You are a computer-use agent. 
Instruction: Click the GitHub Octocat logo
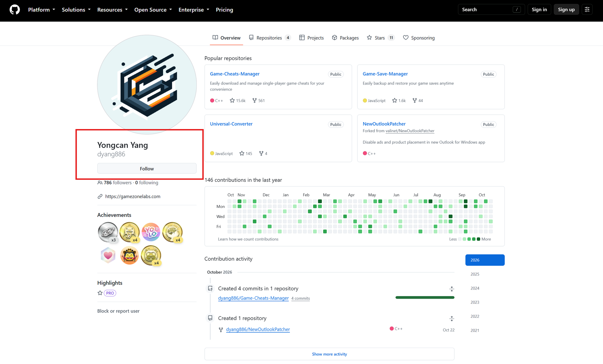pyautogui.click(x=15, y=10)
